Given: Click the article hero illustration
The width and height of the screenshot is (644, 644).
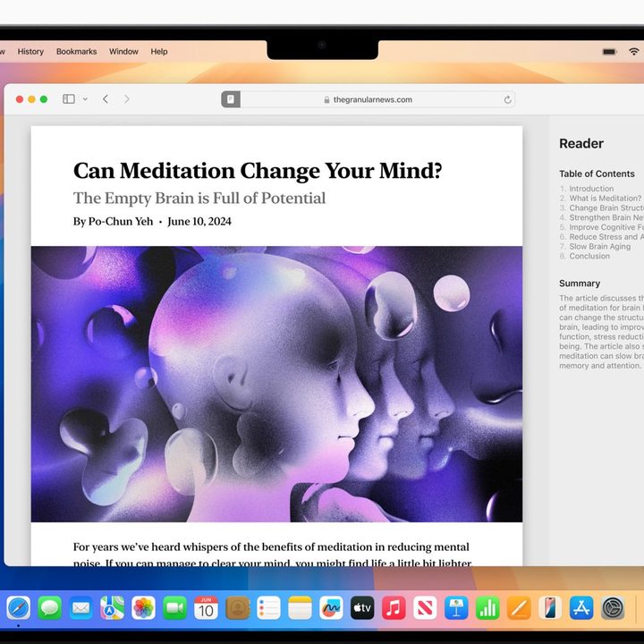Looking at the screenshot, I should pyautogui.click(x=276, y=384).
